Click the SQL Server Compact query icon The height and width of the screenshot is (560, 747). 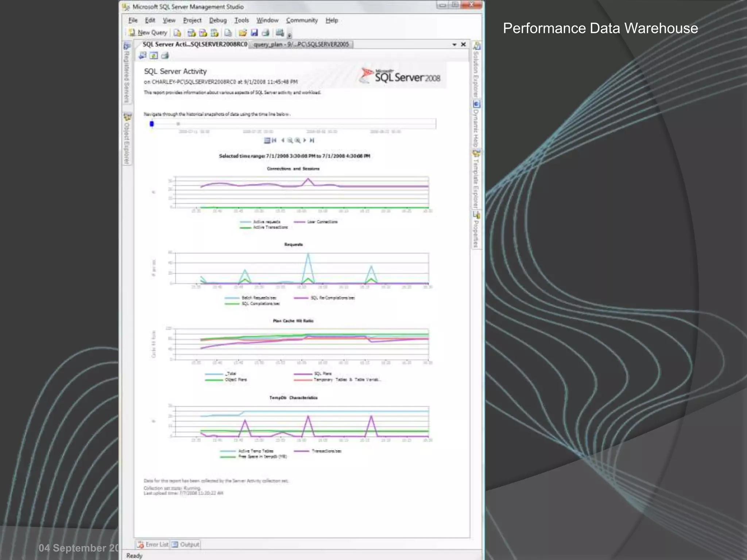tap(228, 33)
